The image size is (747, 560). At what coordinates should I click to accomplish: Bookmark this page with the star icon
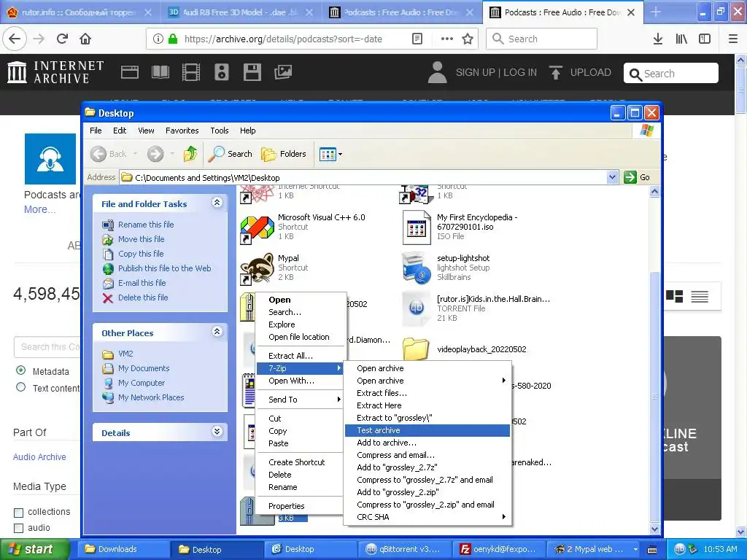tap(468, 39)
